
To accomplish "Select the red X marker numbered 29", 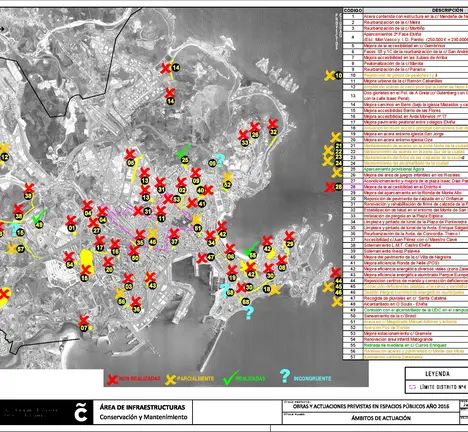I will pyautogui.click(x=289, y=236).
